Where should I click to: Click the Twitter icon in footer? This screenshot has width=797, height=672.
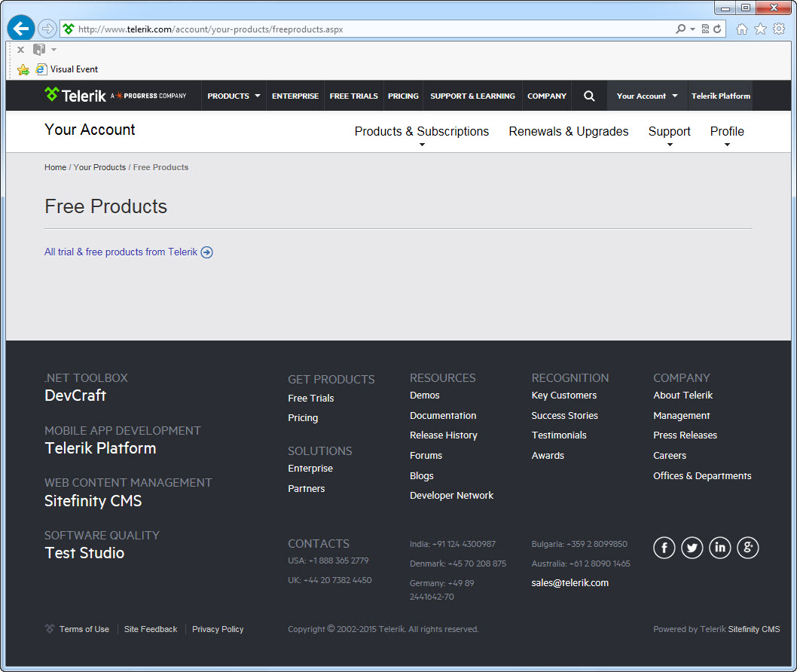pos(692,548)
